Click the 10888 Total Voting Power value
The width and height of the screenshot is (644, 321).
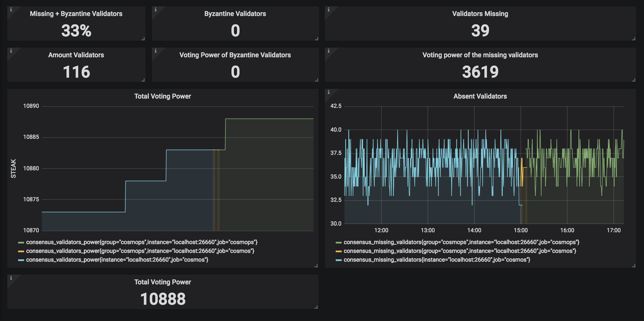163,299
